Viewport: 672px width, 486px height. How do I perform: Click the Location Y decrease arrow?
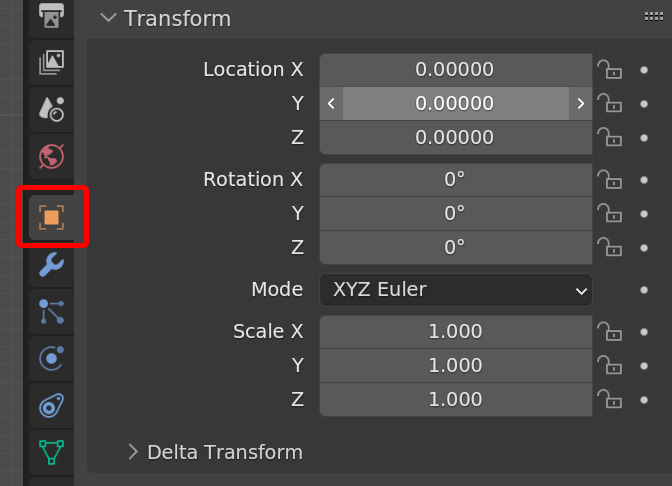point(331,103)
